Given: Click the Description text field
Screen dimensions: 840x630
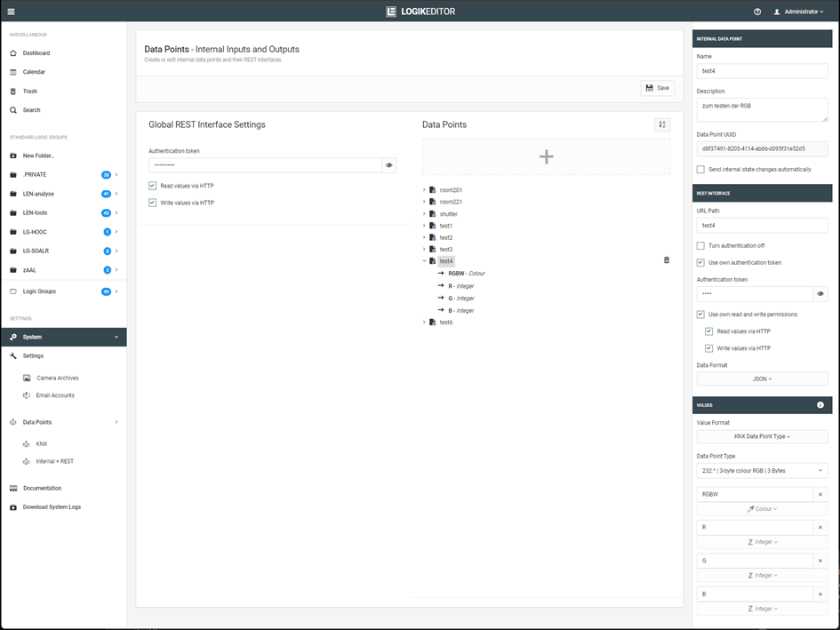Looking at the screenshot, I should pyautogui.click(x=762, y=109).
